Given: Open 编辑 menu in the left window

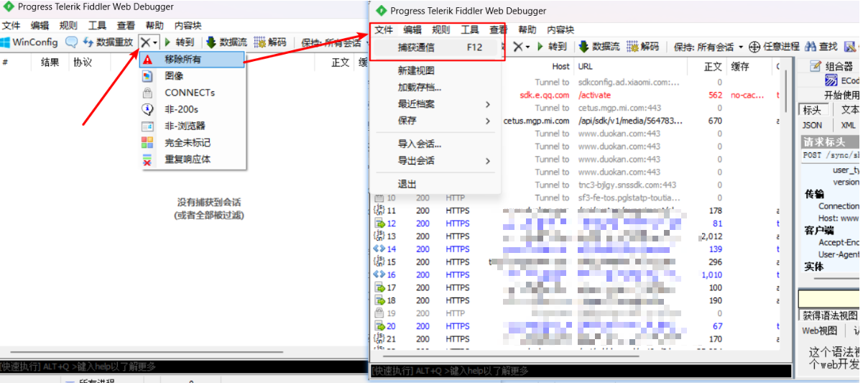Looking at the screenshot, I should (40, 25).
